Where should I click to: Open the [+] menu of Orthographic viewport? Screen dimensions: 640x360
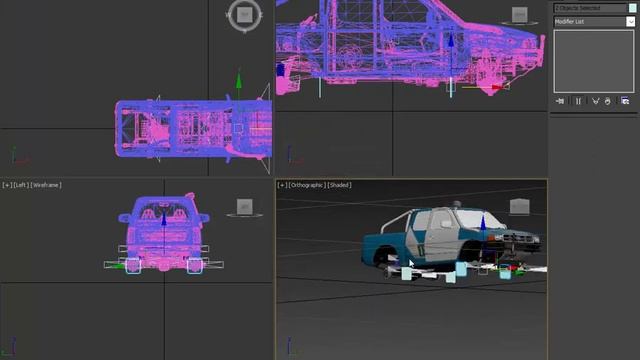tap(282, 185)
